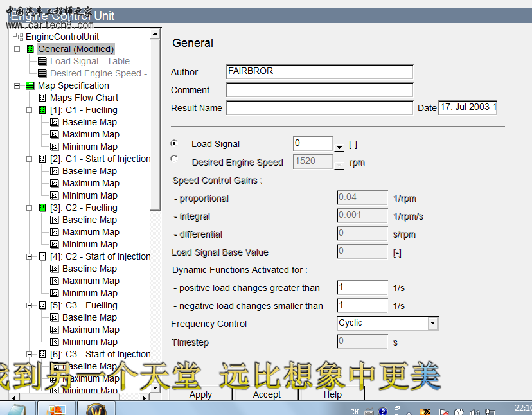532x415 pixels.
Task: Collapse the [1]: C1 - Fuelling node
Action: 30,110
